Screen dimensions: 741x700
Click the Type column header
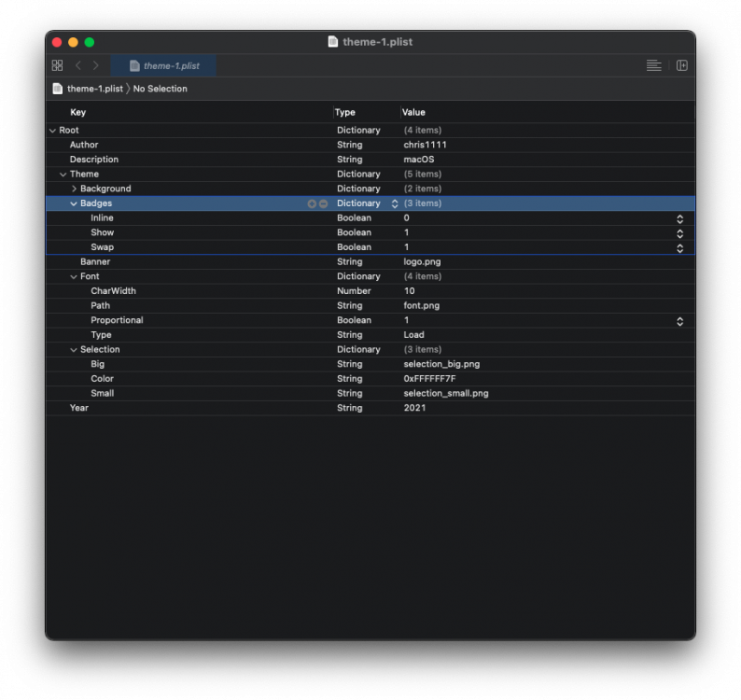tap(345, 112)
